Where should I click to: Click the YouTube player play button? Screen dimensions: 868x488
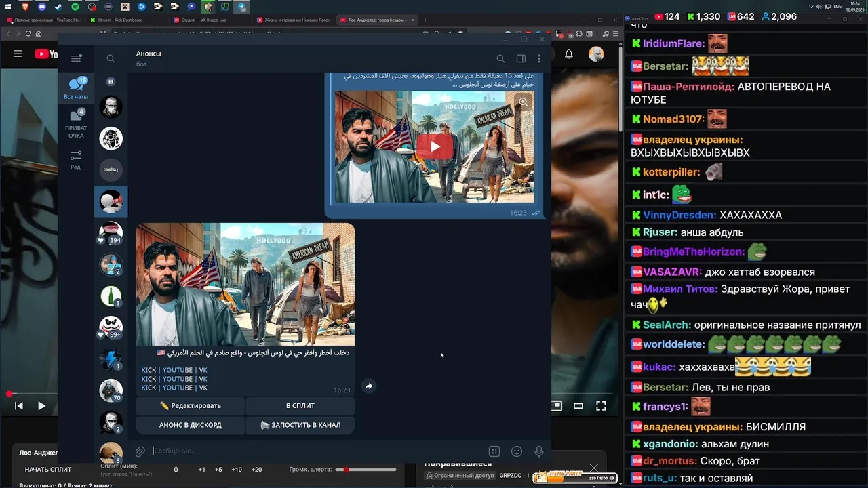(x=41, y=406)
